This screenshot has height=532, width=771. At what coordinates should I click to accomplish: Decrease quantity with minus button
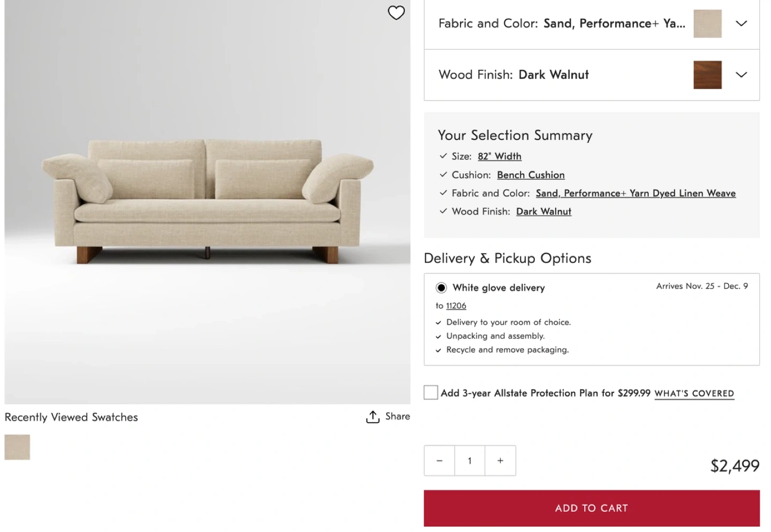pos(440,461)
